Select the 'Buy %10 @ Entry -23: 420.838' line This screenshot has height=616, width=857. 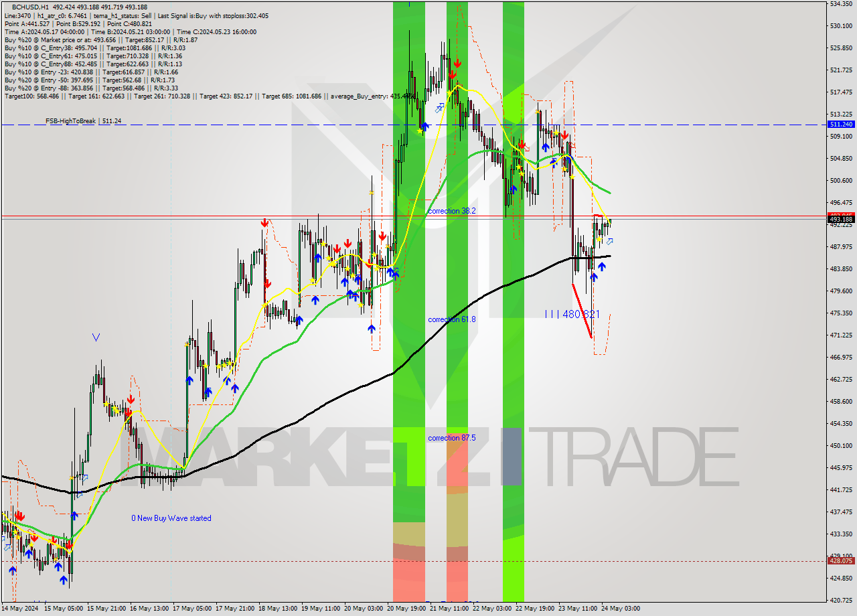point(91,72)
